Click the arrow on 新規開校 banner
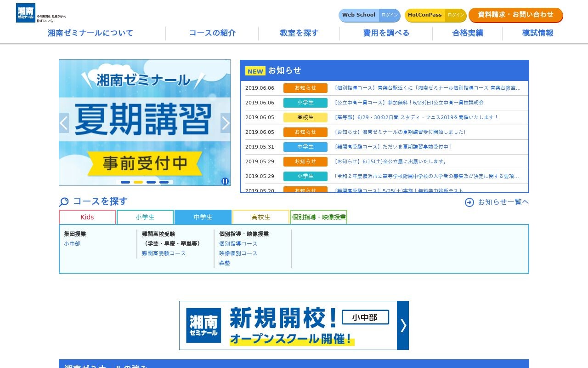The height and width of the screenshot is (368, 588). point(403,326)
